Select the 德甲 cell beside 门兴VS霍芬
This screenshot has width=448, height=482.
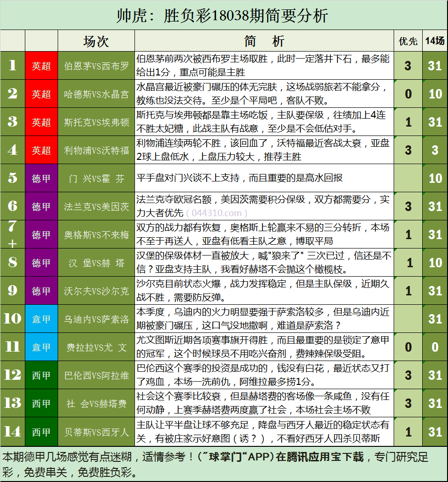42,178
